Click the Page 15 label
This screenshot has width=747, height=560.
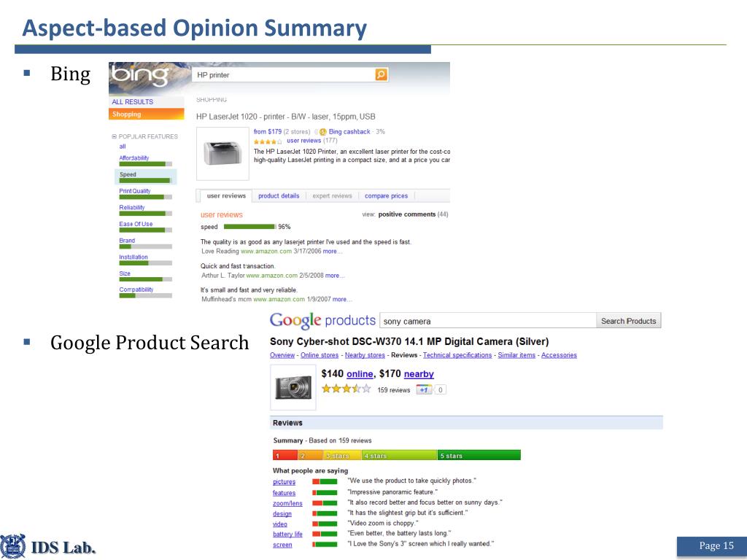tap(716, 545)
